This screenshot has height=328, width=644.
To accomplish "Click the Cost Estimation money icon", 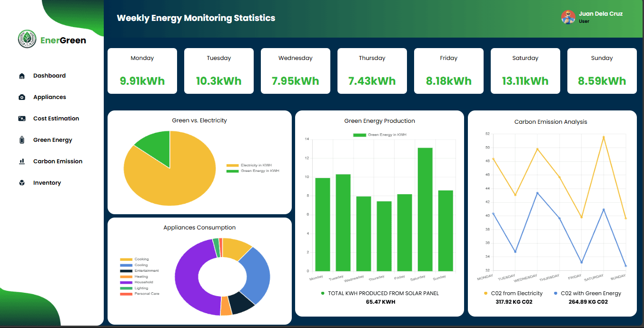I will (x=21, y=119).
